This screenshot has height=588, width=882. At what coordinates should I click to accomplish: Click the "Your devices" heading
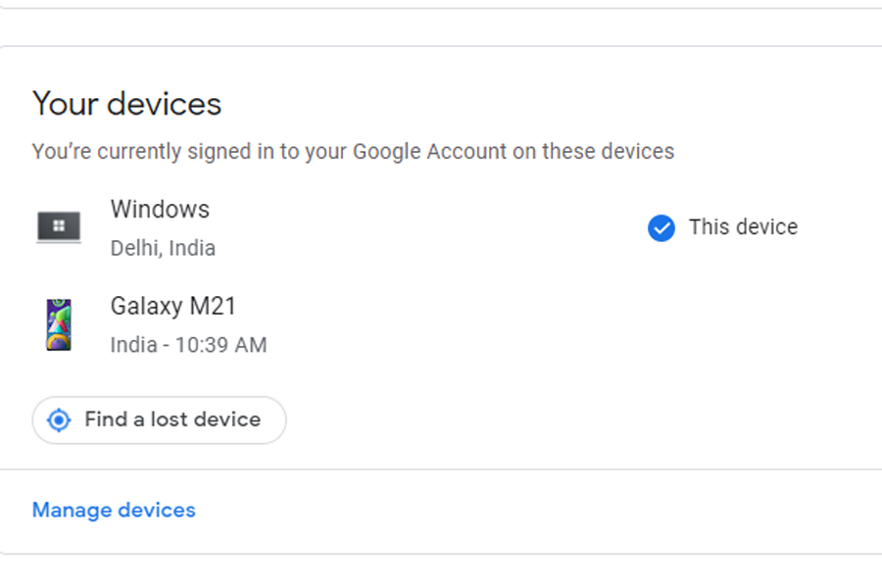pos(127,104)
